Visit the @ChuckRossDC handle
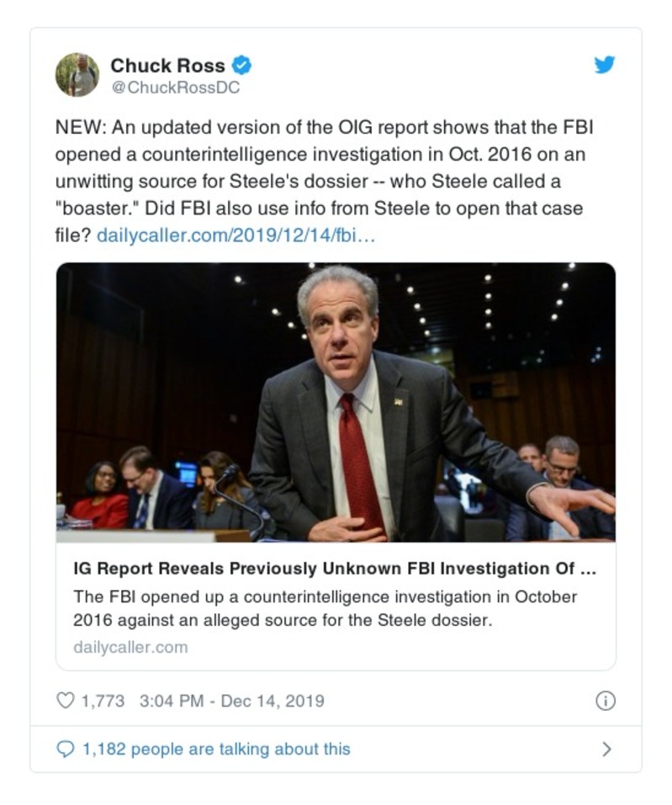 [175, 87]
